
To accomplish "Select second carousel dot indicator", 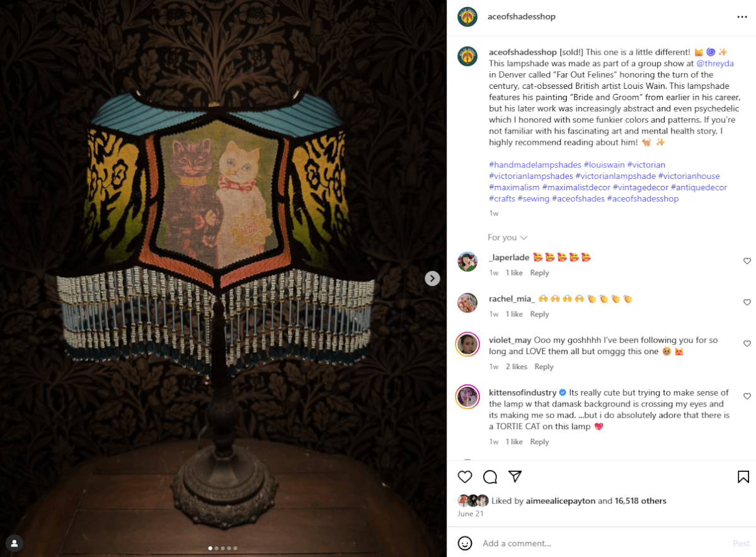I will click(216, 548).
